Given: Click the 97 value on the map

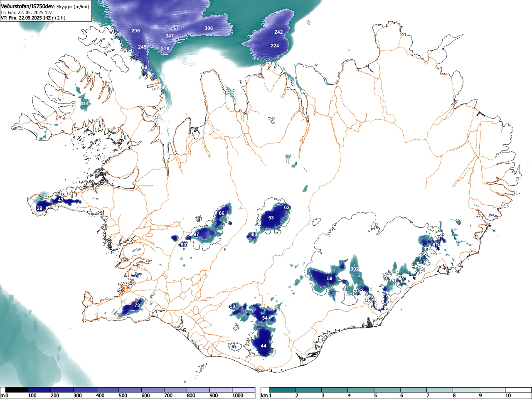Looking at the screenshot, I should (x=196, y=234).
